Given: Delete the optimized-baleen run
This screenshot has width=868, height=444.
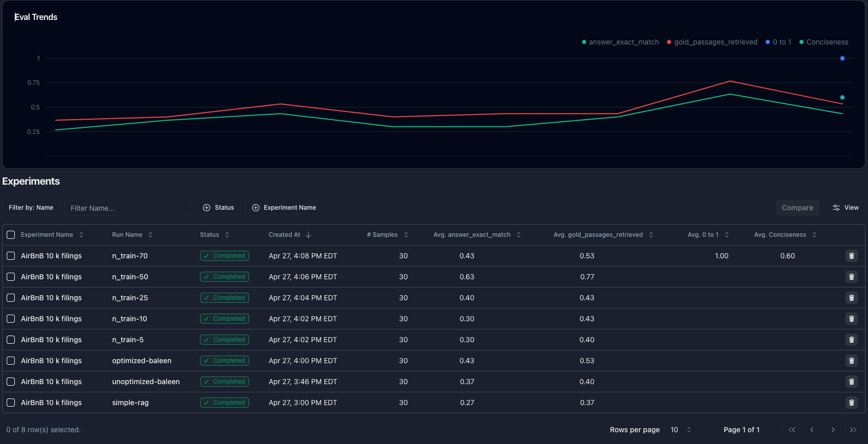Looking at the screenshot, I should (x=852, y=361).
